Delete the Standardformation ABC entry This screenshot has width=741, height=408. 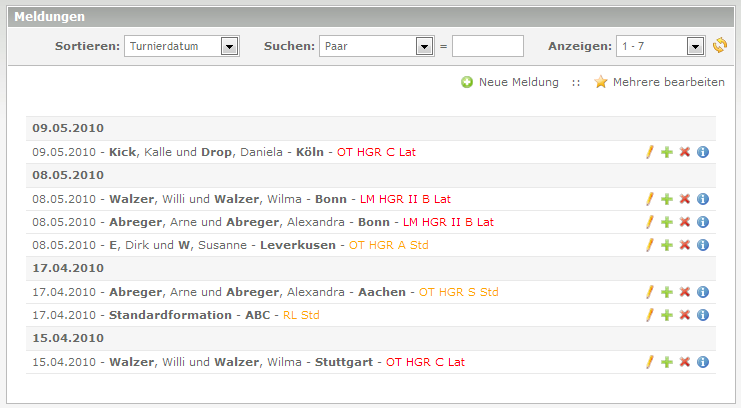point(685,315)
